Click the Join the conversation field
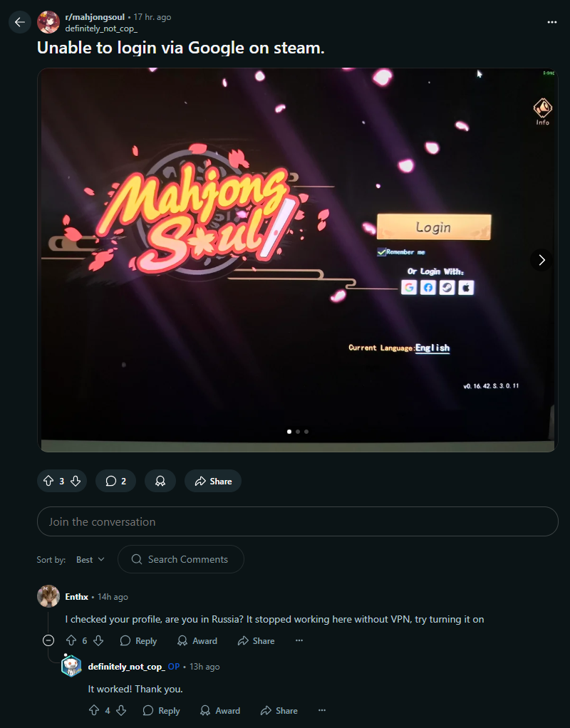 click(298, 521)
